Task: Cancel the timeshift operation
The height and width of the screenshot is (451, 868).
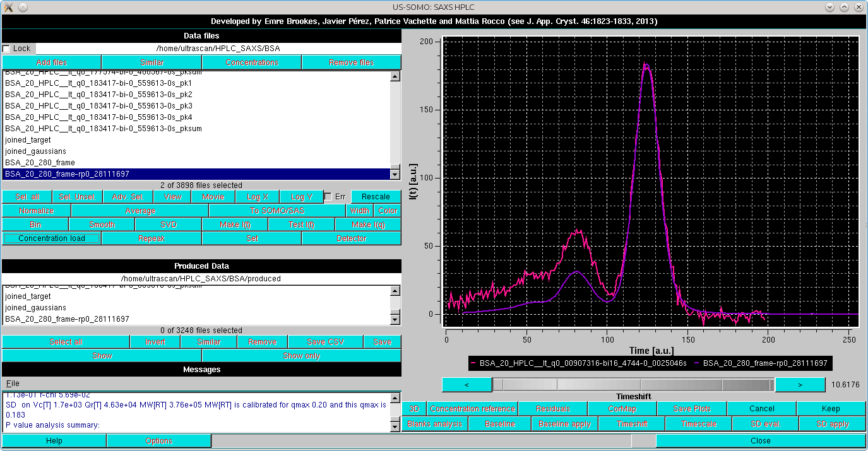Action: (x=761, y=409)
